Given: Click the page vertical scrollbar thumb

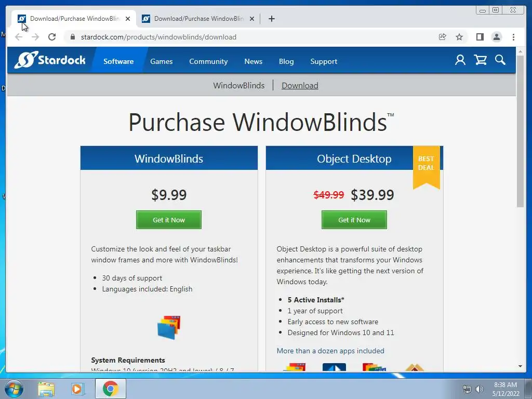Looking at the screenshot, I should coord(520,130).
